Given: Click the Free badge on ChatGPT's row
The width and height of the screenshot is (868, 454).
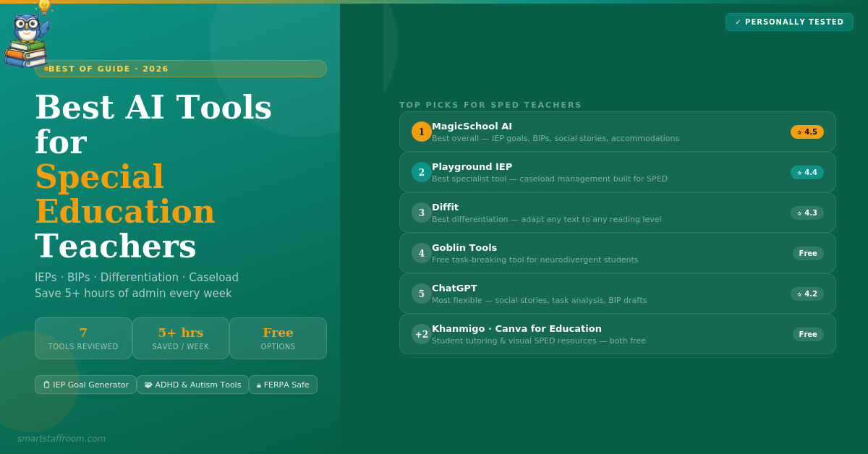Looking at the screenshot, I should [807, 294].
